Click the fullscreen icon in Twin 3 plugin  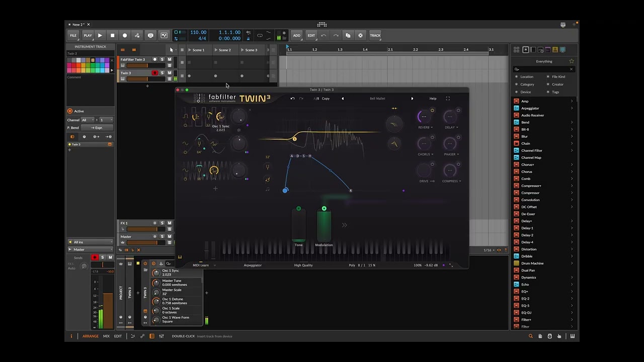pyautogui.click(x=448, y=99)
